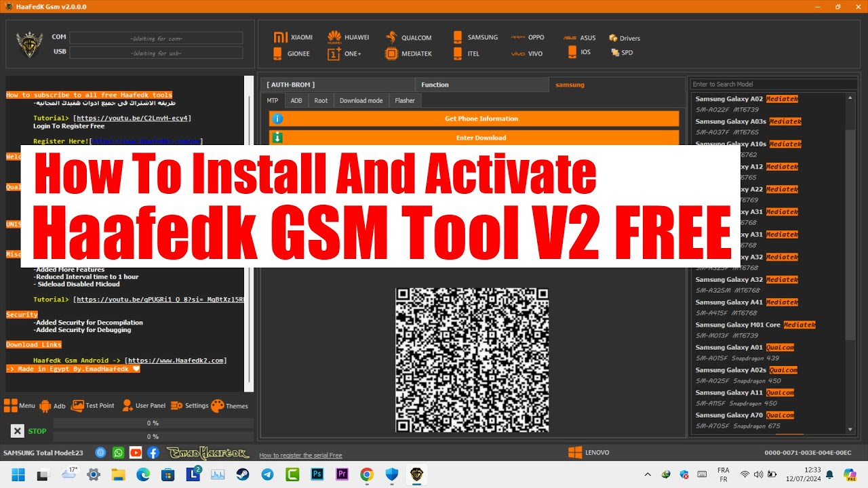
Task: Select the OPPO brand
Action: point(528,37)
